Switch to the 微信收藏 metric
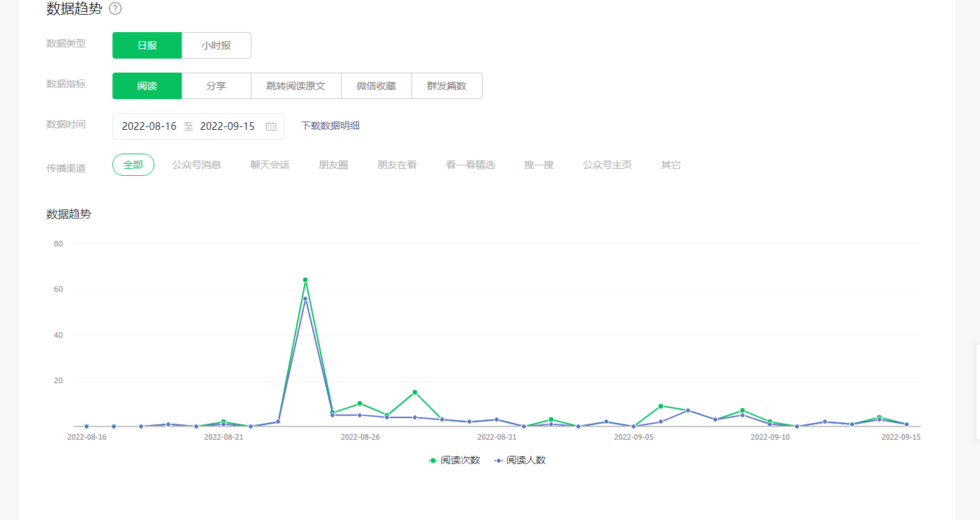 [376, 86]
